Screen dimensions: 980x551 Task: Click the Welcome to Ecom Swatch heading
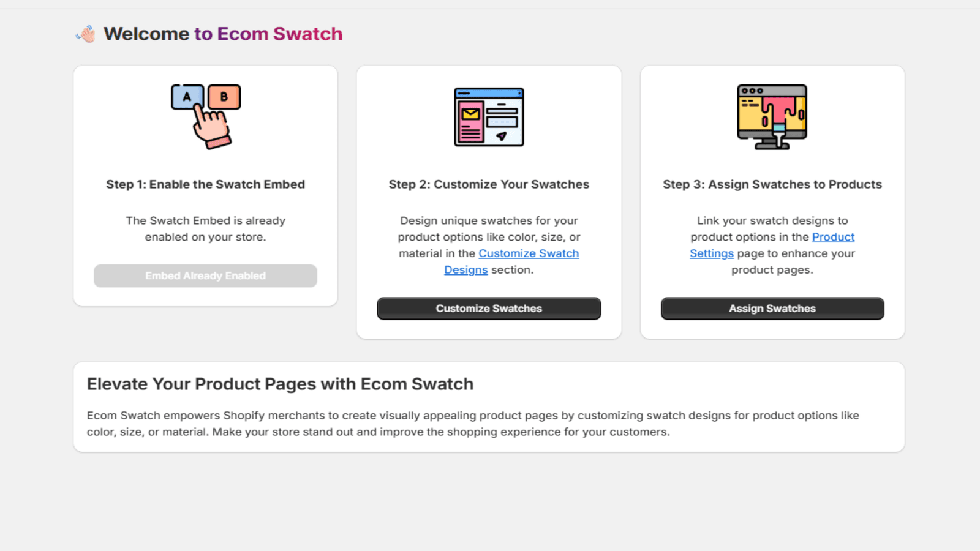223,34
